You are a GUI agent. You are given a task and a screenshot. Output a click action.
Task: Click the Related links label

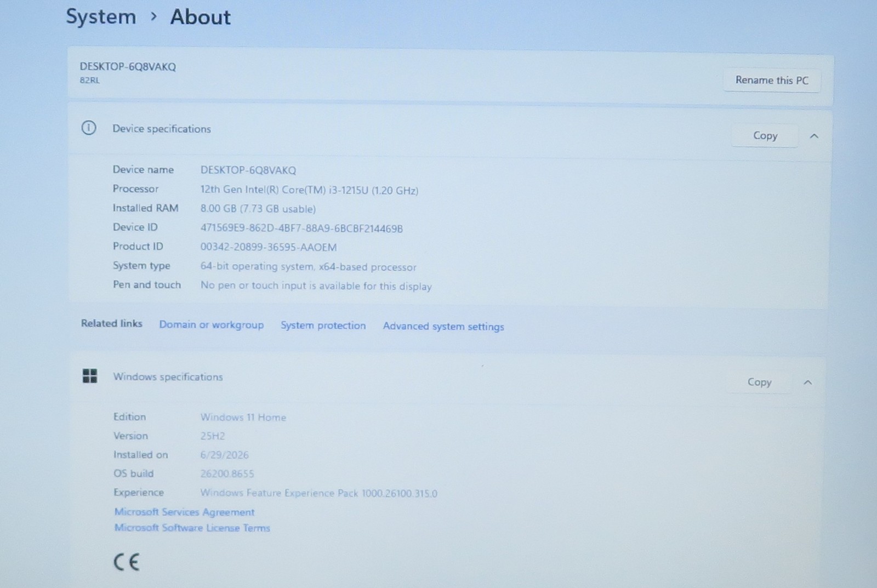click(x=112, y=323)
